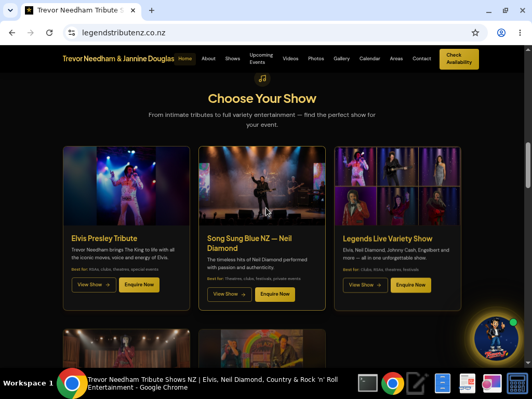Click the browser back arrow
Screen dimensions: 532x399
(x=12, y=33)
